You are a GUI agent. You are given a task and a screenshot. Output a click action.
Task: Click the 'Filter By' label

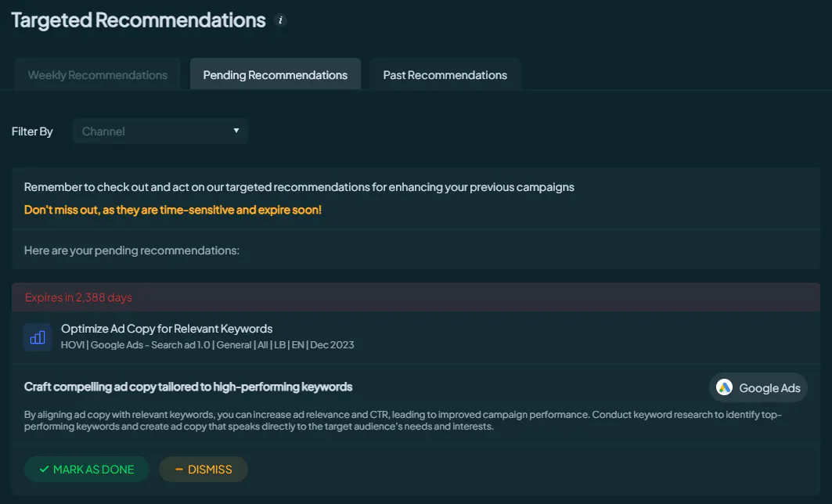point(32,131)
